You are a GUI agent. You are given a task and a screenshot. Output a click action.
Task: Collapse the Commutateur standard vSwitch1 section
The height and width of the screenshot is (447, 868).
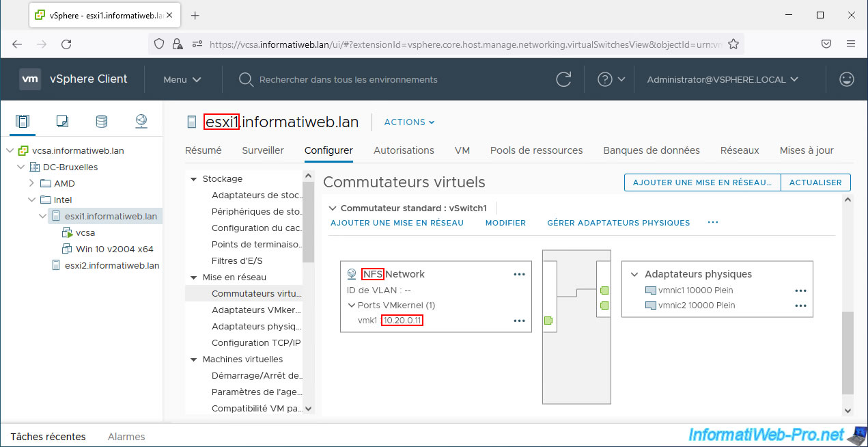[333, 208]
